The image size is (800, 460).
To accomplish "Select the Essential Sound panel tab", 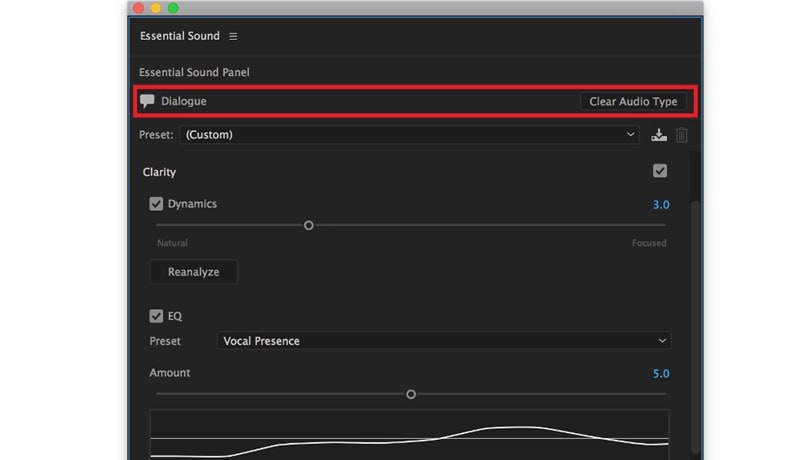I will pyautogui.click(x=181, y=37).
